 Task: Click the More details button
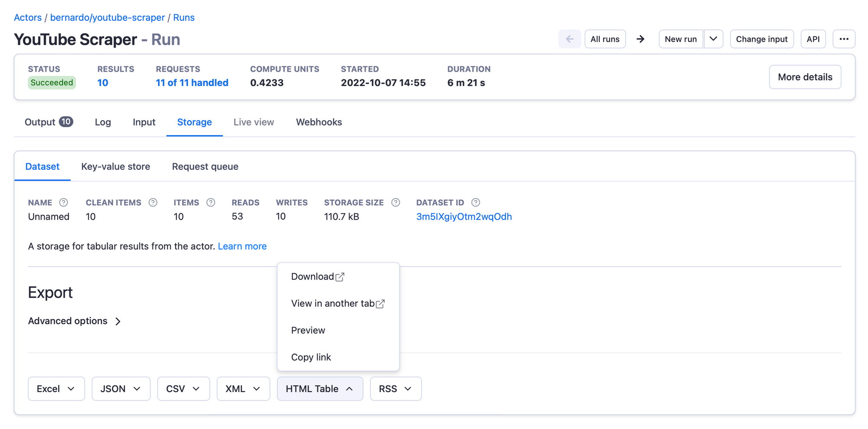pos(805,77)
